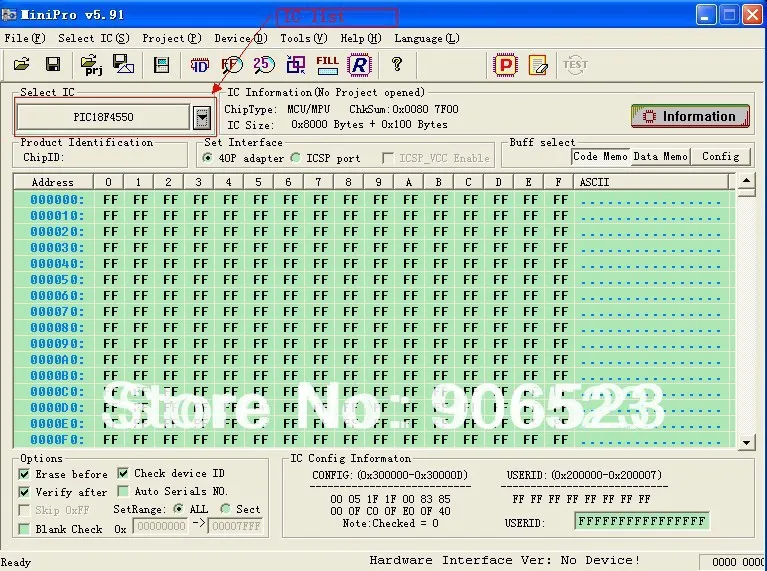The image size is (767, 571).
Task: Click the P program chip icon
Action: [505, 65]
